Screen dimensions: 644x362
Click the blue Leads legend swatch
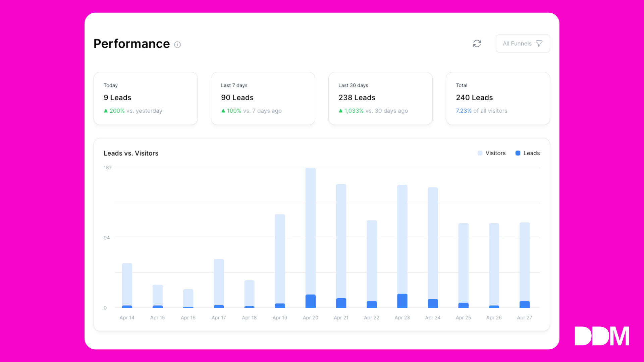point(518,153)
